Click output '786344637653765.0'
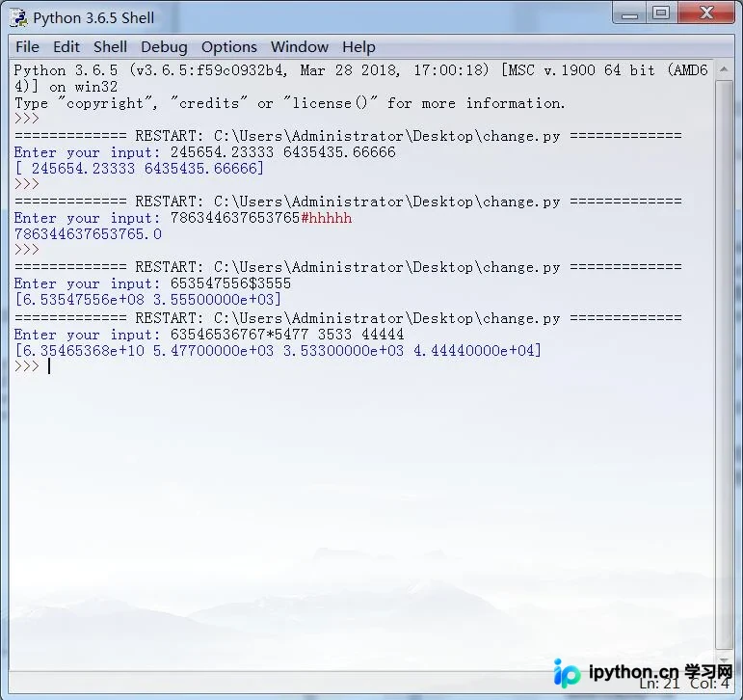 pyautogui.click(x=88, y=234)
